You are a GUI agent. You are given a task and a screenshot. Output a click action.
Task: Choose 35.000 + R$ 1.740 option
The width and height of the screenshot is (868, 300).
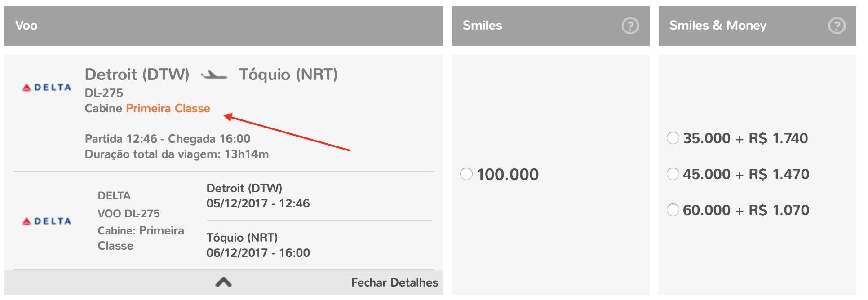673,138
